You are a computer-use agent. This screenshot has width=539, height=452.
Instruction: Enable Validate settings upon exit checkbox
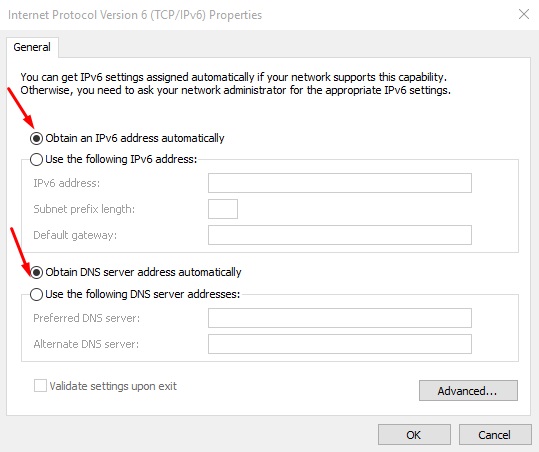[x=40, y=386]
